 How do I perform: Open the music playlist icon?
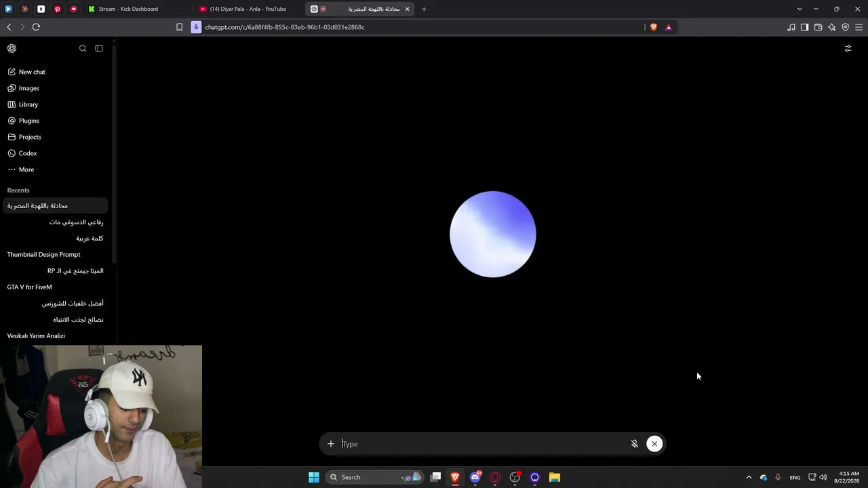[791, 27]
